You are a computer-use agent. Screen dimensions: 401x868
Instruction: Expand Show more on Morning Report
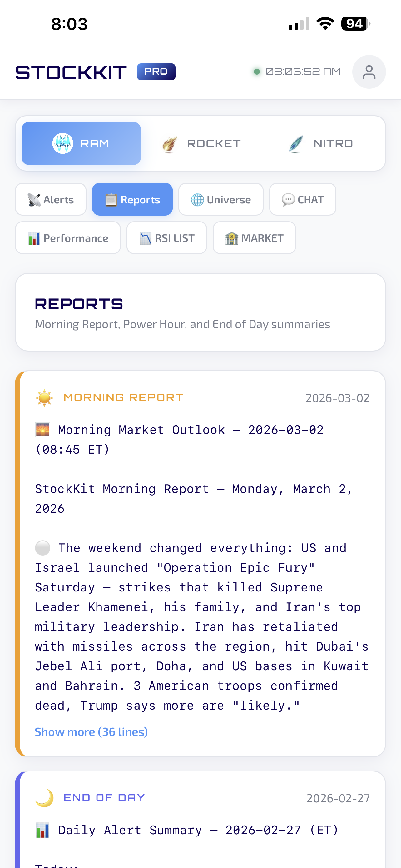coord(91,732)
